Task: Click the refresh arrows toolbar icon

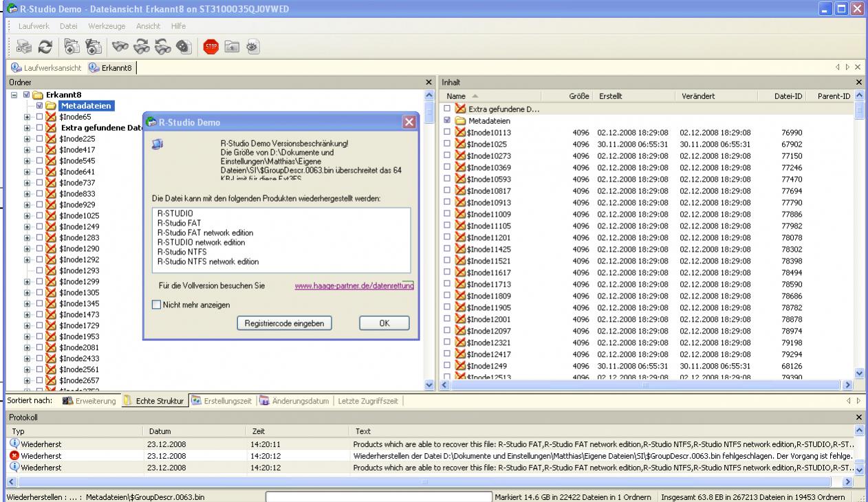Action: (x=47, y=47)
